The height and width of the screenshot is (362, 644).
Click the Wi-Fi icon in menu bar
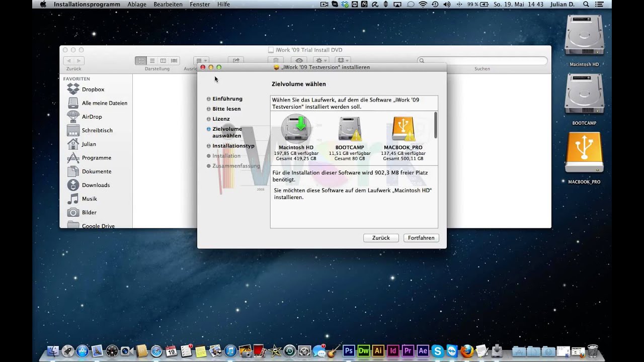coord(423,4)
